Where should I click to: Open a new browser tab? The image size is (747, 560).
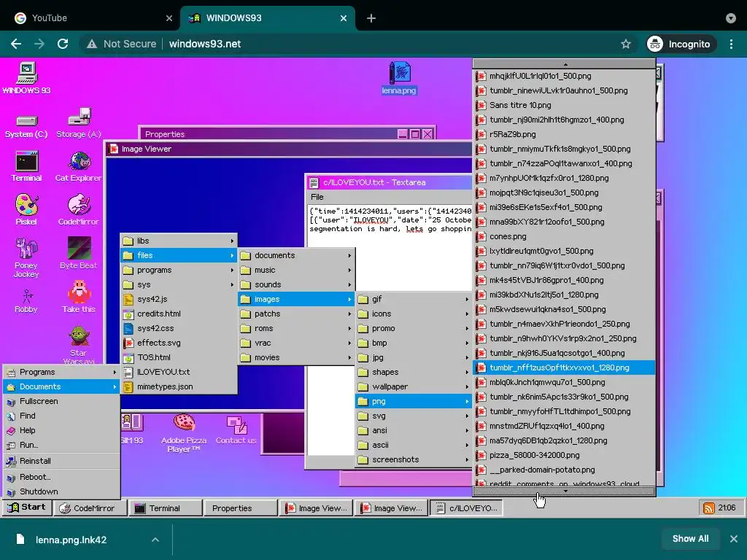371,18
